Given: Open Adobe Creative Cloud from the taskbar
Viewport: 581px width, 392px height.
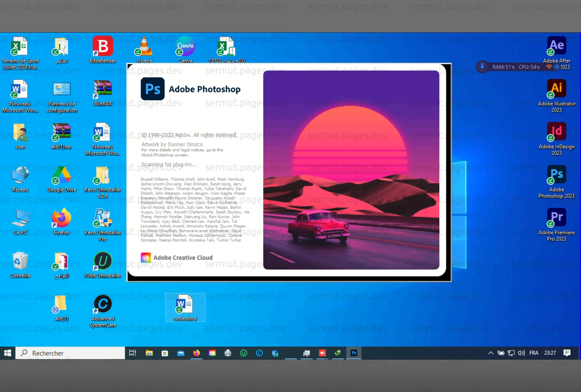Looking at the screenshot, I should click(x=212, y=353).
